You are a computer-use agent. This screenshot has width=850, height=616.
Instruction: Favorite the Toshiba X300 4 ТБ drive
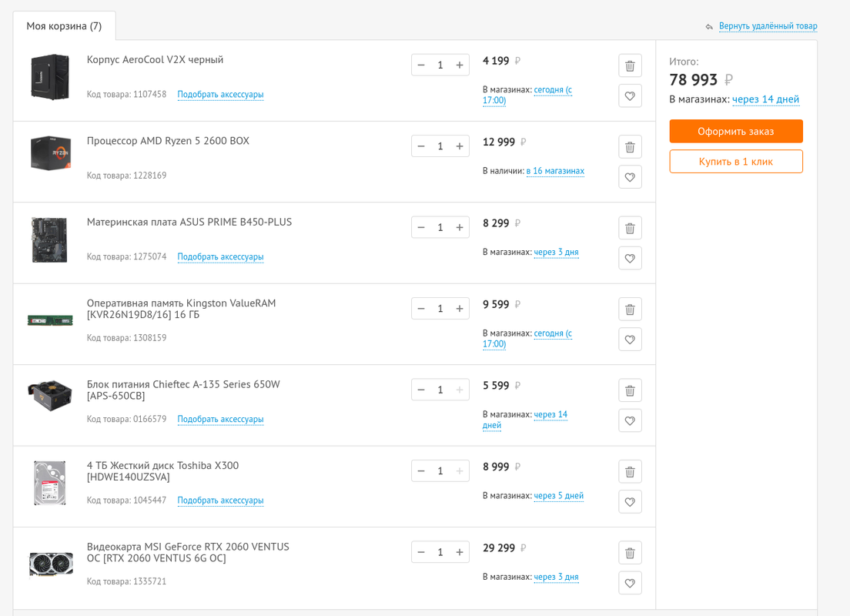(x=630, y=501)
